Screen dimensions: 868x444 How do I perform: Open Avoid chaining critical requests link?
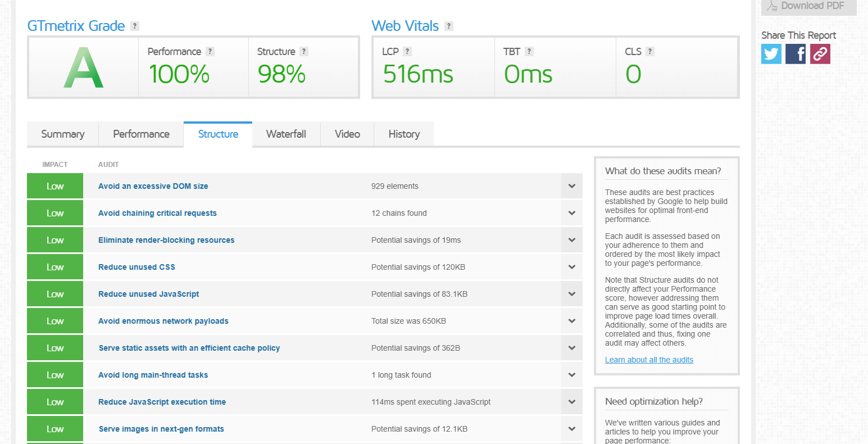click(x=157, y=213)
